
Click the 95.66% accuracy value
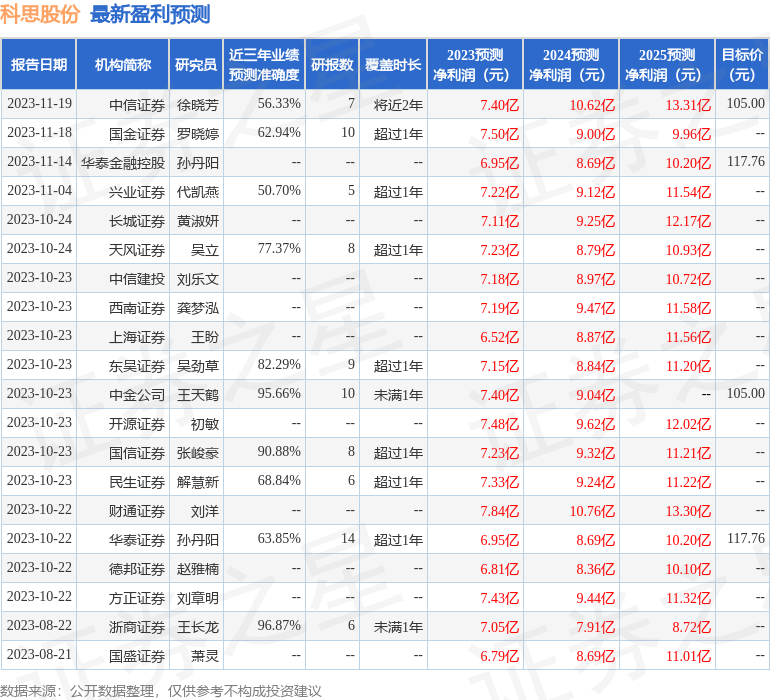279,393
